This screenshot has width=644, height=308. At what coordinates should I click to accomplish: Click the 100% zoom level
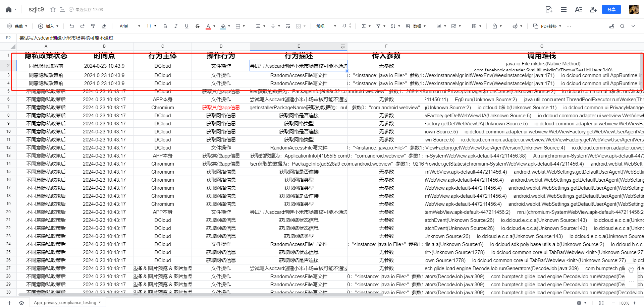pos(624,303)
